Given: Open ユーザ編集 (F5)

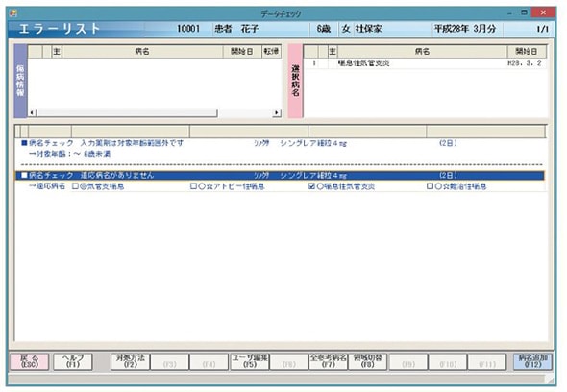Looking at the screenshot, I should (x=250, y=361).
